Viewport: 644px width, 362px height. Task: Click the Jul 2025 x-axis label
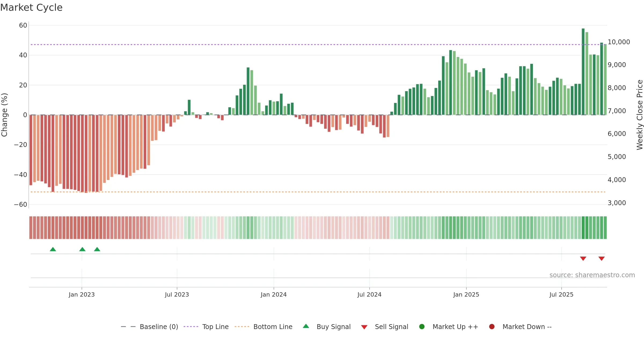[x=561, y=295]
